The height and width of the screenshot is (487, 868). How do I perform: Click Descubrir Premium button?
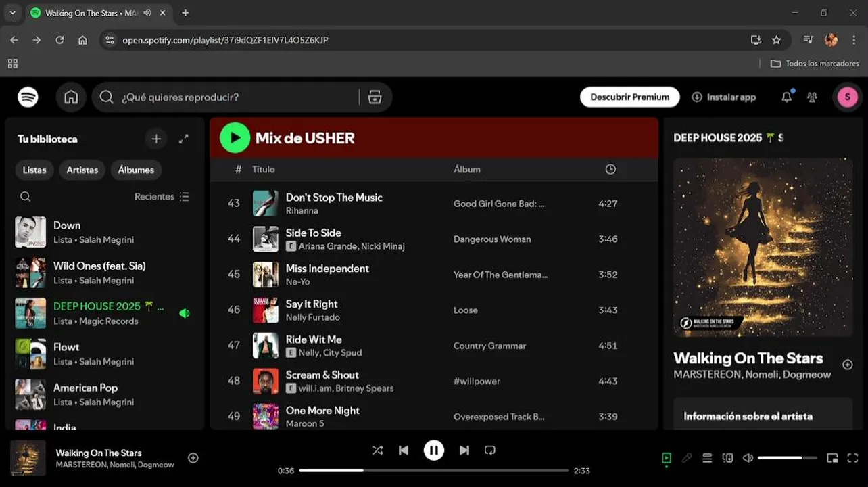(630, 97)
